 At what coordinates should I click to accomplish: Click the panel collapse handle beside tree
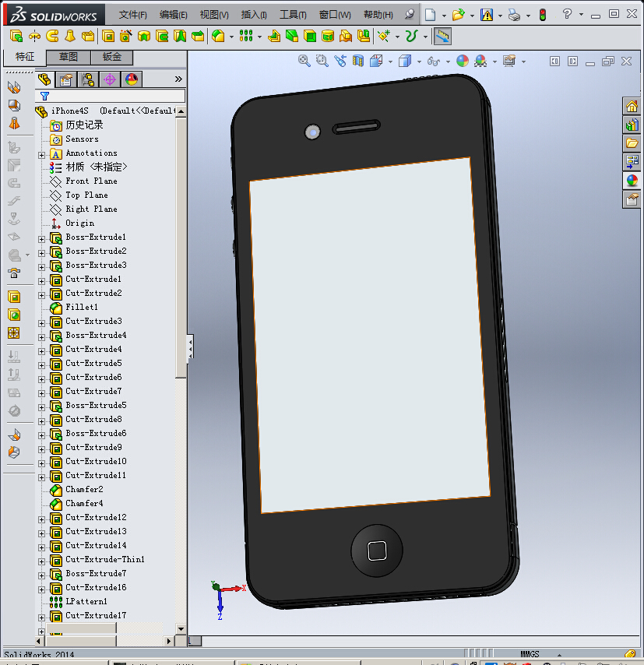click(x=191, y=347)
